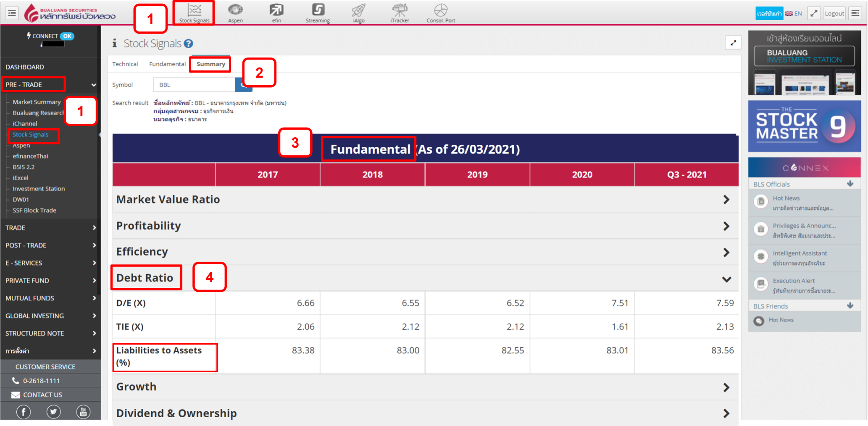Switch to the Fundamental tab
Image resolution: width=868 pixels, height=426 pixels.
tap(167, 64)
